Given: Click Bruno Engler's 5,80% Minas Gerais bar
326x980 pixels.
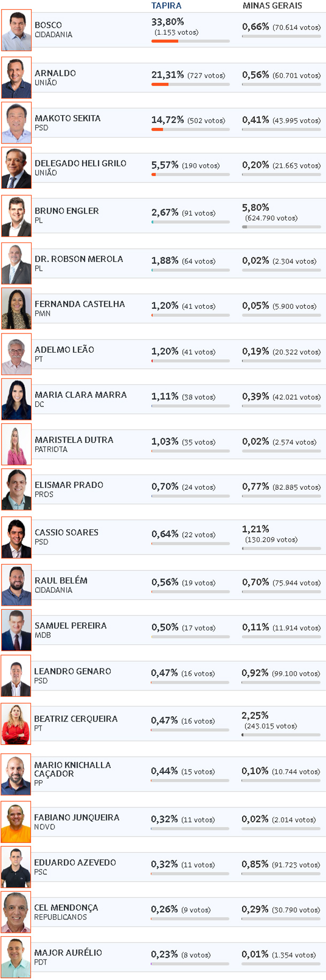Looking at the screenshot, I should tap(282, 227).
